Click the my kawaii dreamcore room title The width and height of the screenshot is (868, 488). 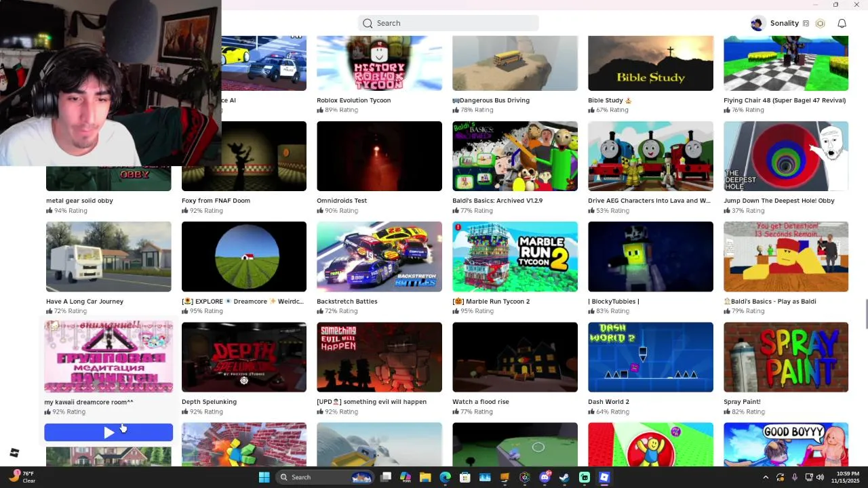pyautogui.click(x=89, y=402)
